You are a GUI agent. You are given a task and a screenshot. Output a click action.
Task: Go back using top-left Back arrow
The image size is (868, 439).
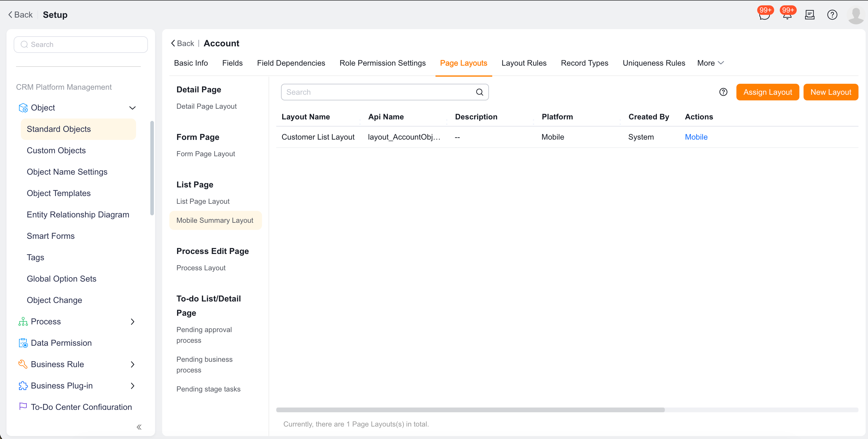(x=20, y=15)
